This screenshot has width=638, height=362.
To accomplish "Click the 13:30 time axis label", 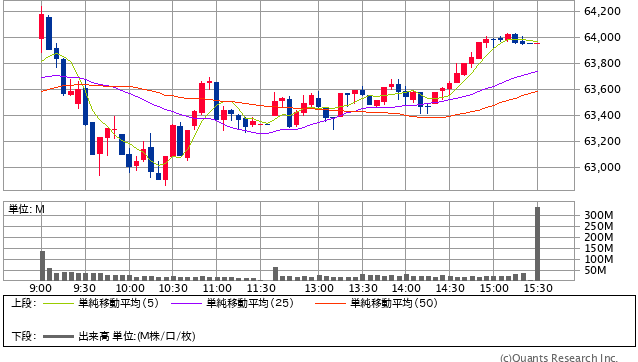I will (x=363, y=288).
